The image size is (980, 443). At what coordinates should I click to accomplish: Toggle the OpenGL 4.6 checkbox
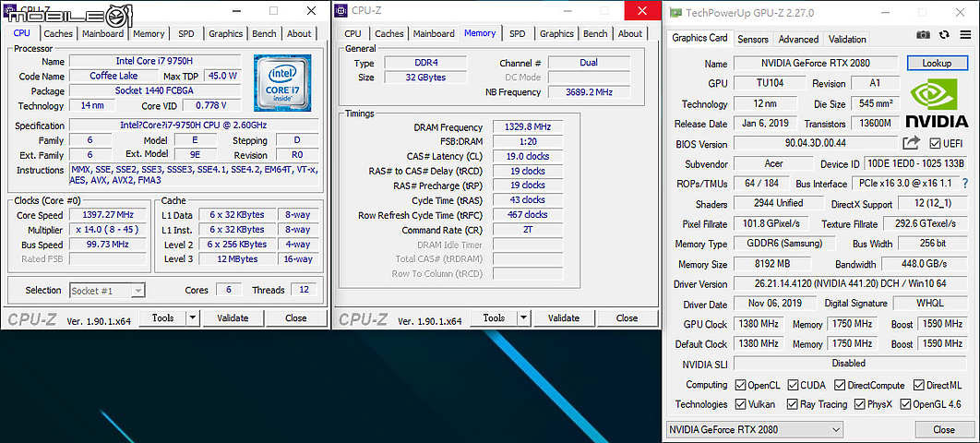coord(905,404)
